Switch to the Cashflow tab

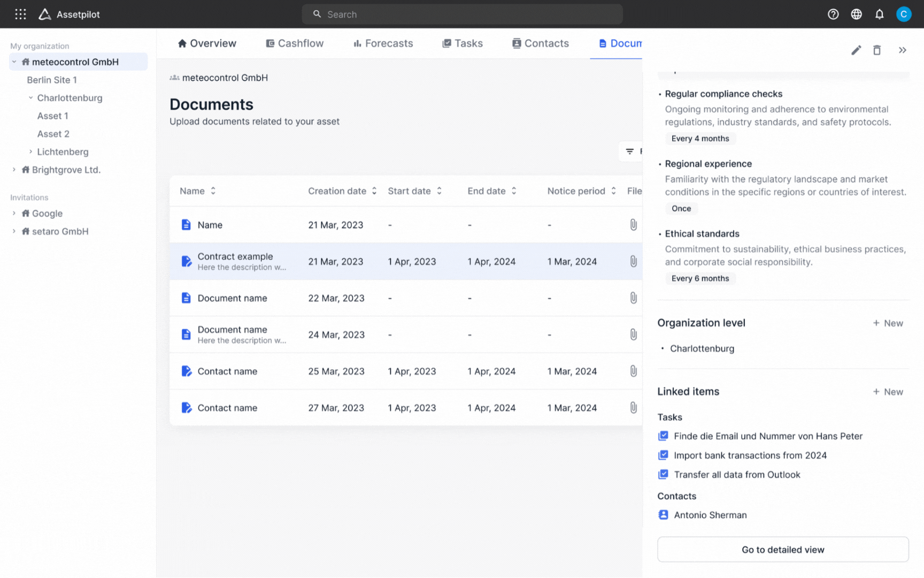[295, 43]
